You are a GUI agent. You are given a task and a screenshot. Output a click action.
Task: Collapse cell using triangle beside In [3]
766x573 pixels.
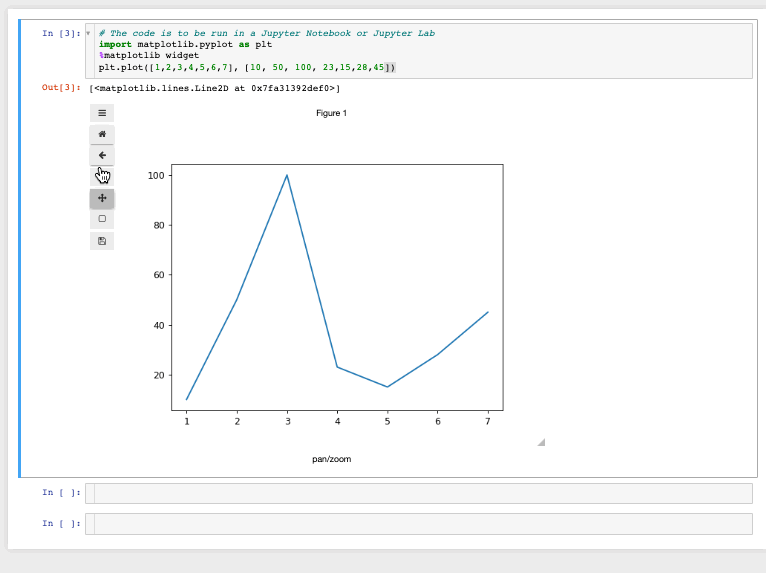point(88,33)
